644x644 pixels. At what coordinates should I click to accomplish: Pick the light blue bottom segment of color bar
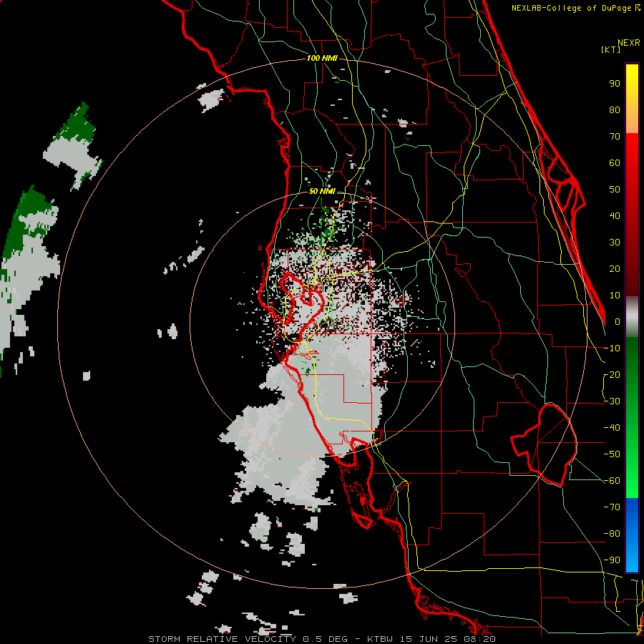(632, 557)
